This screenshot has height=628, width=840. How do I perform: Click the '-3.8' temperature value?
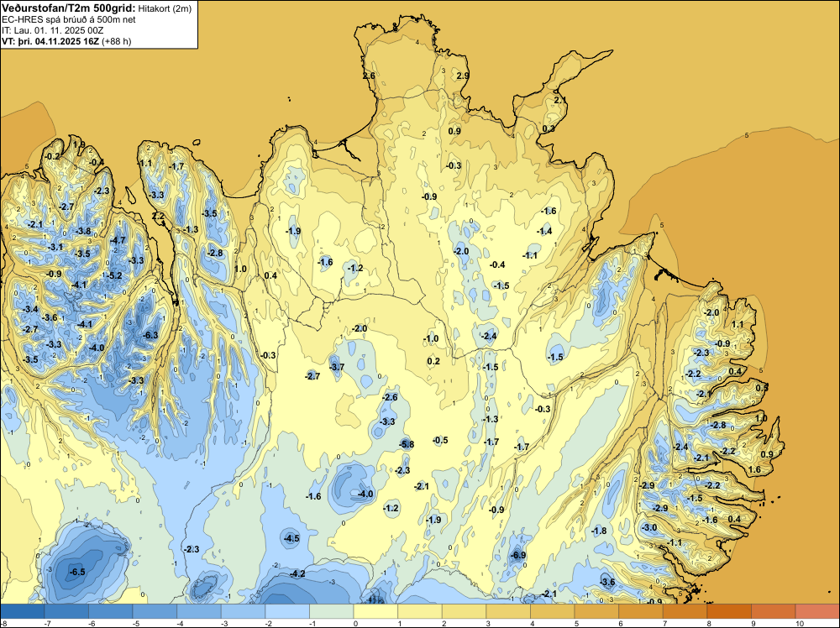click(83, 231)
